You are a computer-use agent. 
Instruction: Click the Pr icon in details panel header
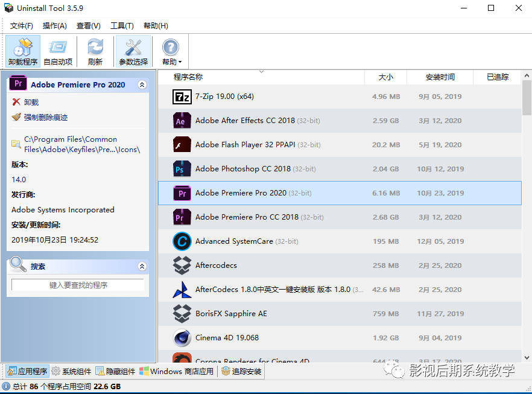[x=18, y=83]
